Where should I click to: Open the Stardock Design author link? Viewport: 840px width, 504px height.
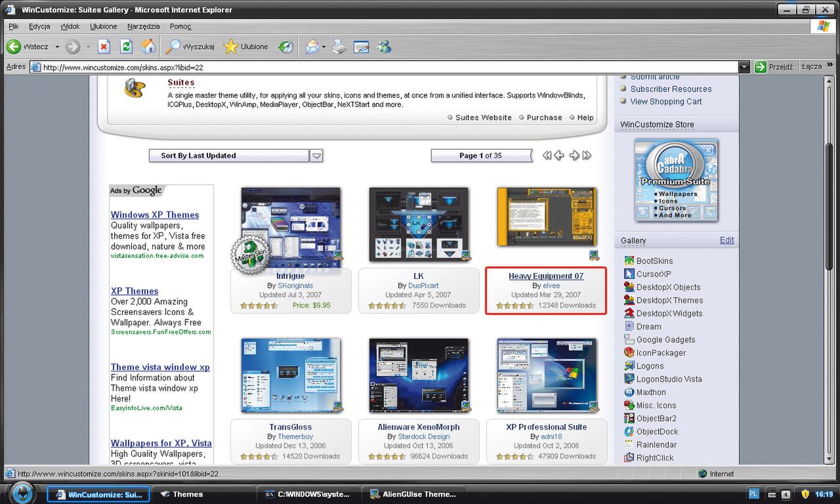[424, 437]
